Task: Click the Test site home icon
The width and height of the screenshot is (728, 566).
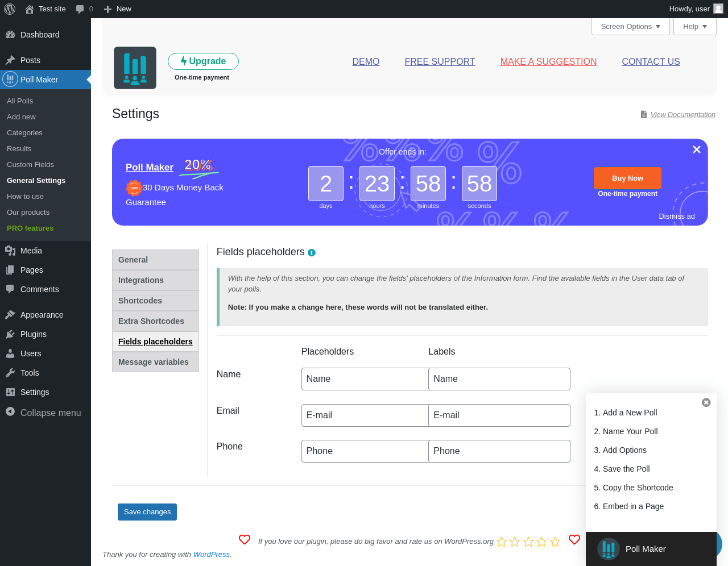Action: [30, 9]
